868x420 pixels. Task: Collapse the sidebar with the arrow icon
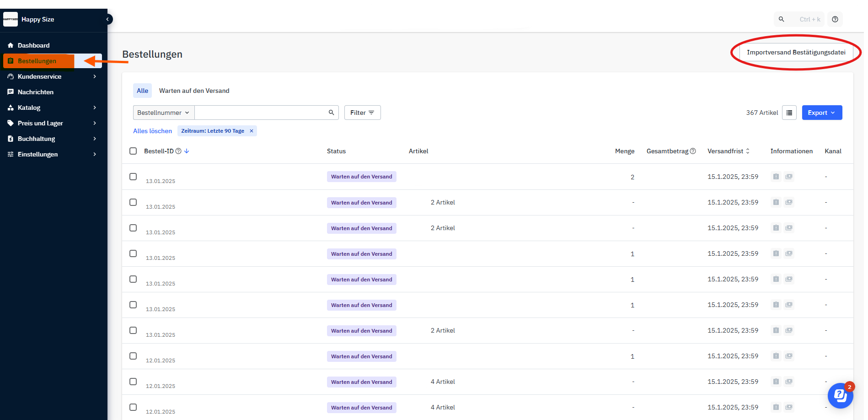click(108, 19)
